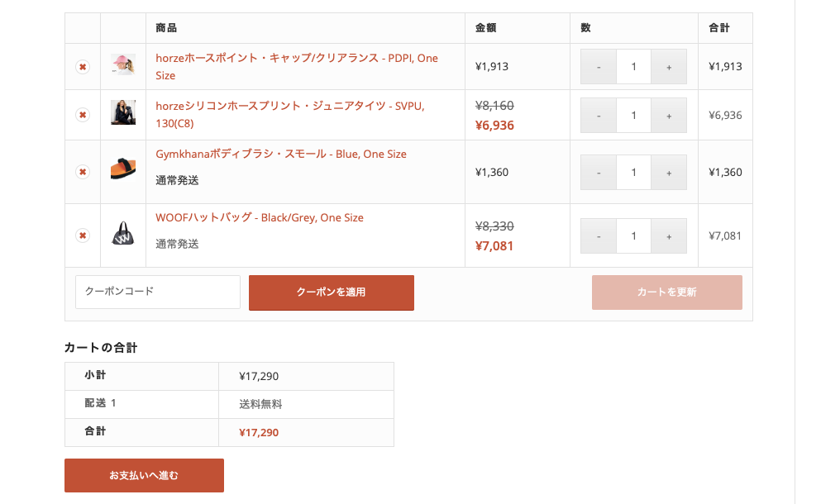Open the junior tights product thumbnail
Screen dimensions: 821x504
123,113
